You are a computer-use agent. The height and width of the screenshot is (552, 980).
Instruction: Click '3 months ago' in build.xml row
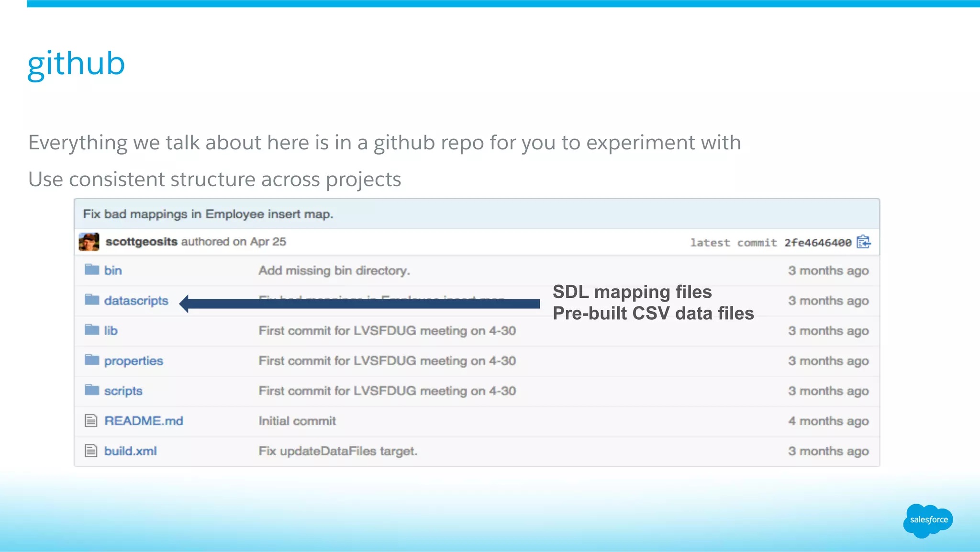tap(828, 451)
